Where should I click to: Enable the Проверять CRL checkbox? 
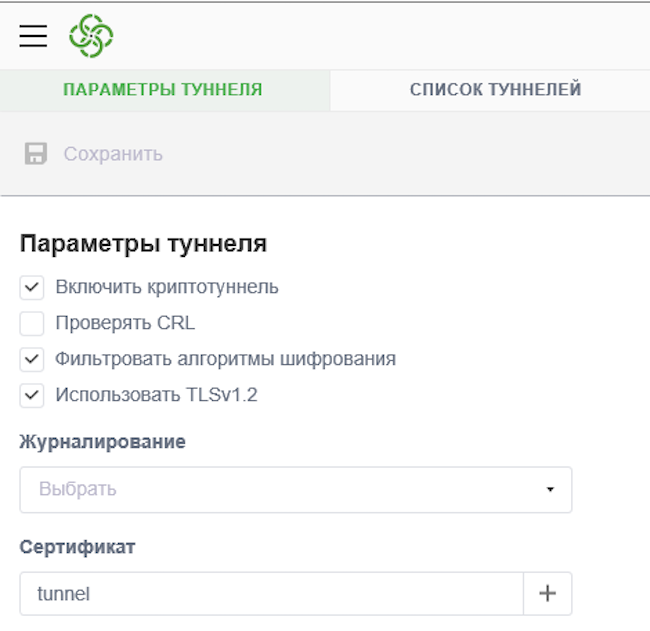point(32,324)
